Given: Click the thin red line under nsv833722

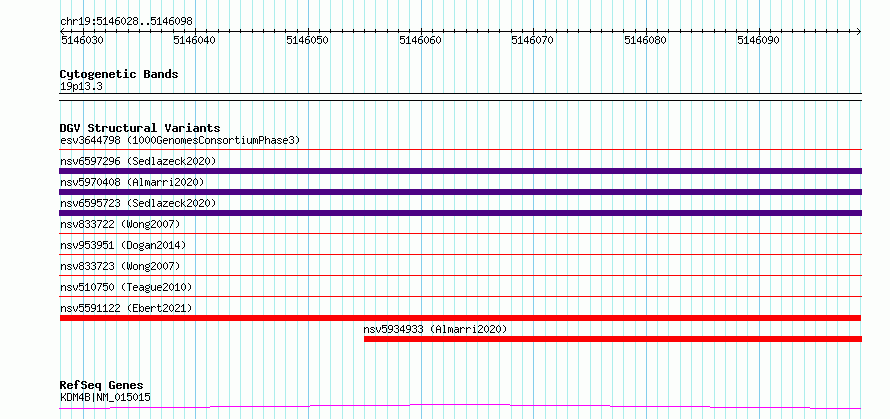Looking at the screenshot, I should (x=461, y=233).
